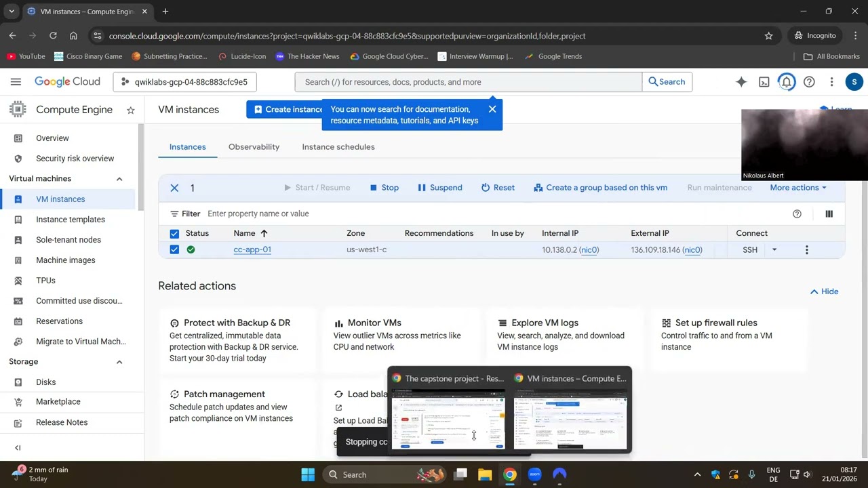Open internal IP nic0 link
This screenshot has height=488, width=868.
pyautogui.click(x=589, y=250)
